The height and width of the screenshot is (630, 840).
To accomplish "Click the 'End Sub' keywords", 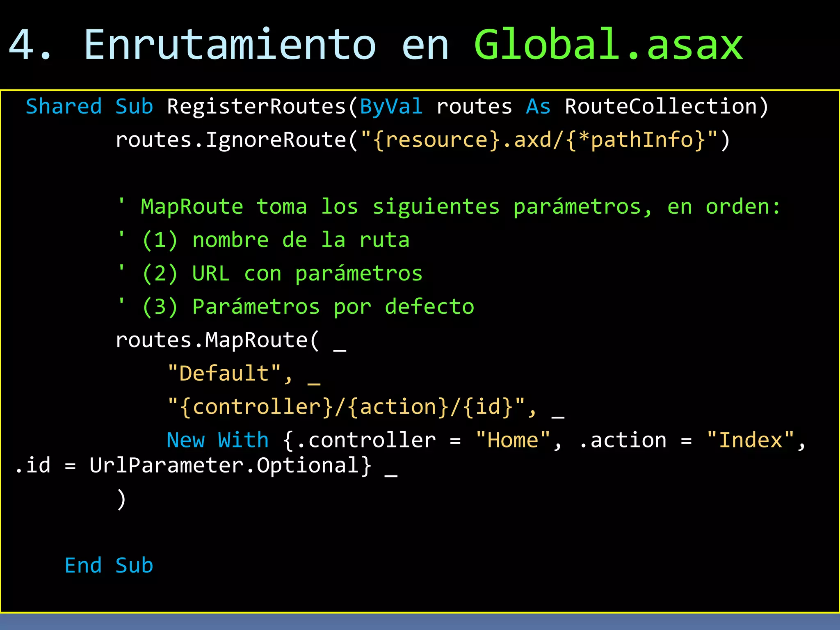I will (109, 566).
